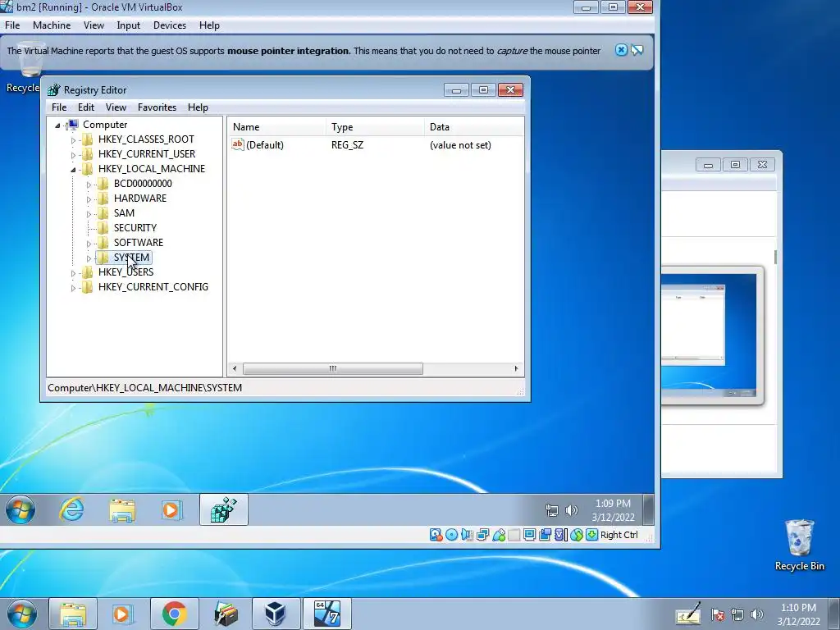Screen dimensions: 840x630
Task: Open the Registry Editor Edit menu
Action: pos(85,107)
